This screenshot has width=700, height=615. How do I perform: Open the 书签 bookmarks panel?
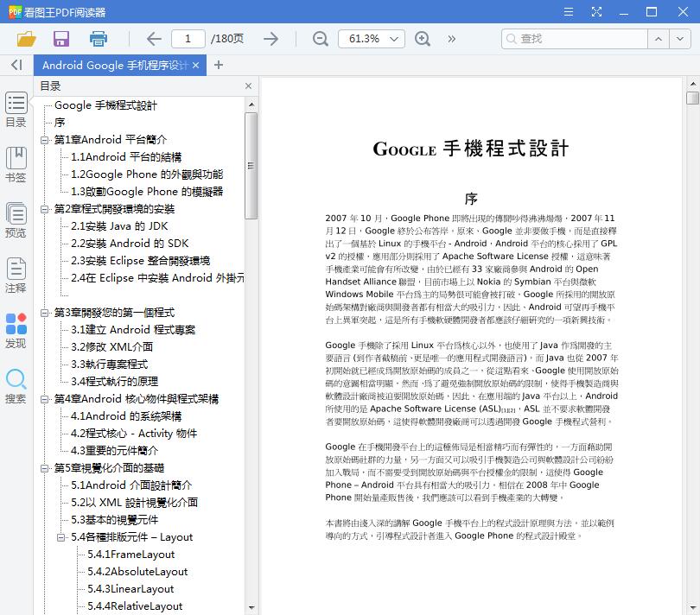pos(16,164)
